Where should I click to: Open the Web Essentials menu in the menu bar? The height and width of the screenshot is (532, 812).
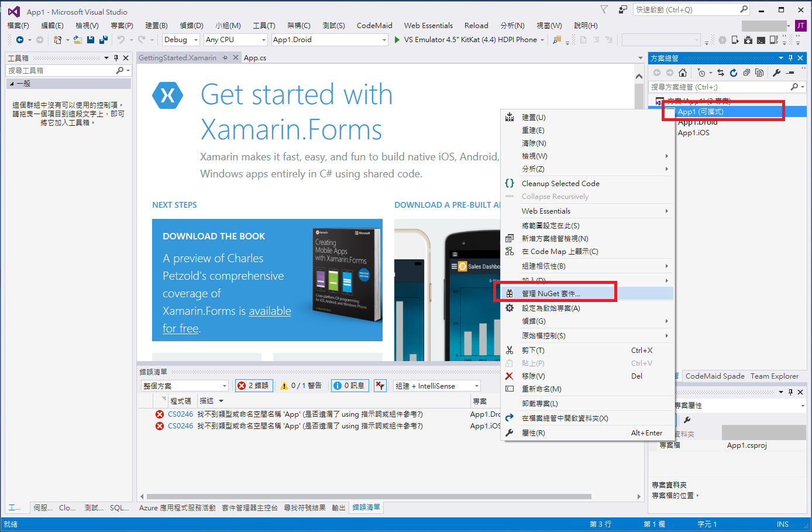point(428,25)
